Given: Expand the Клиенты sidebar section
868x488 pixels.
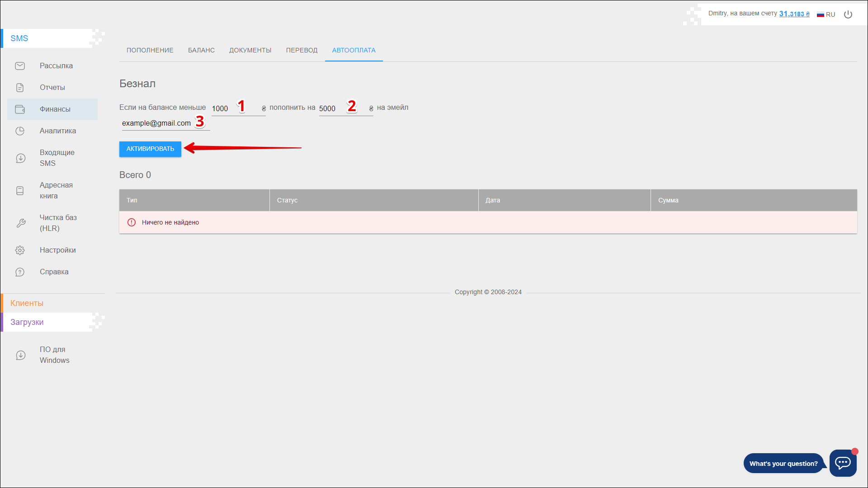Looking at the screenshot, I should point(27,303).
